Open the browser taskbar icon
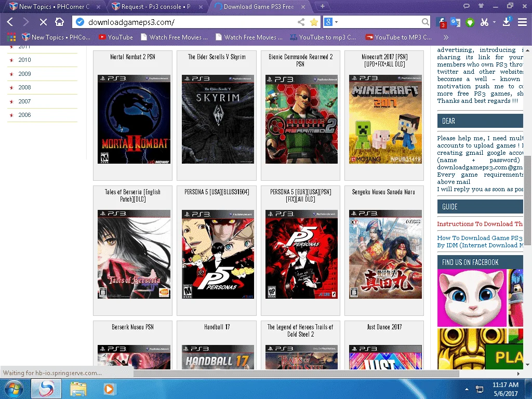 point(46,389)
